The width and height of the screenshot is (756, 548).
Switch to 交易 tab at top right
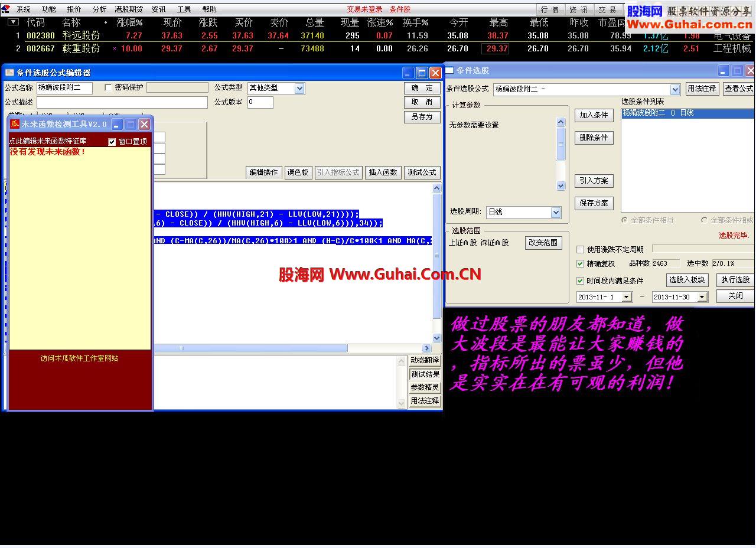[607, 10]
